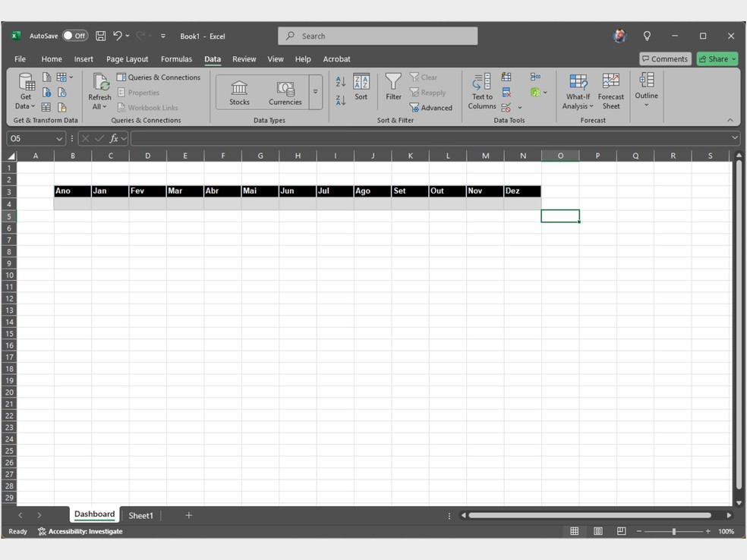Switch to Page Layout view

[x=598, y=531]
